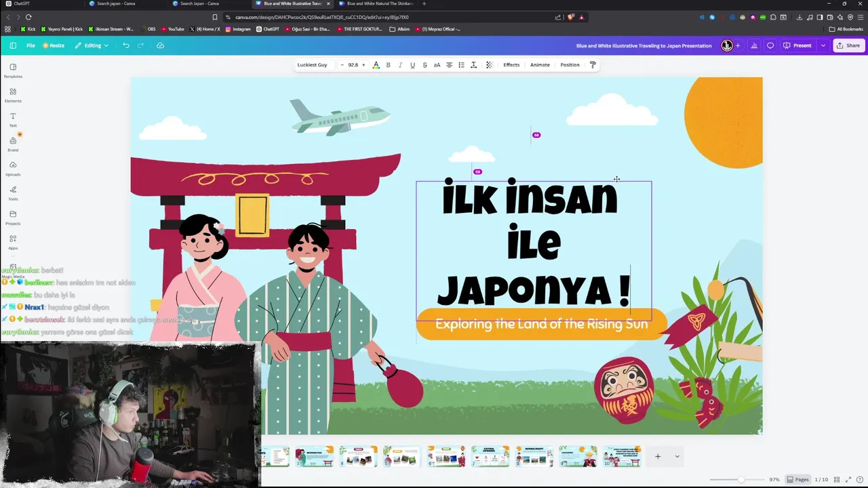This screenshot has width=868, height=488.
Task: Select the Text tool in sidebar
Action: [13, 119]
